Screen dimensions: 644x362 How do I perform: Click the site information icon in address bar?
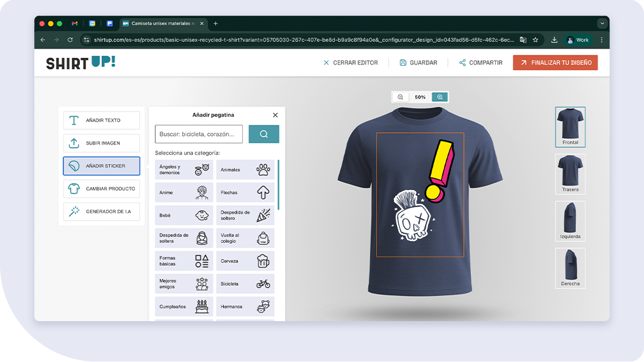86,40
